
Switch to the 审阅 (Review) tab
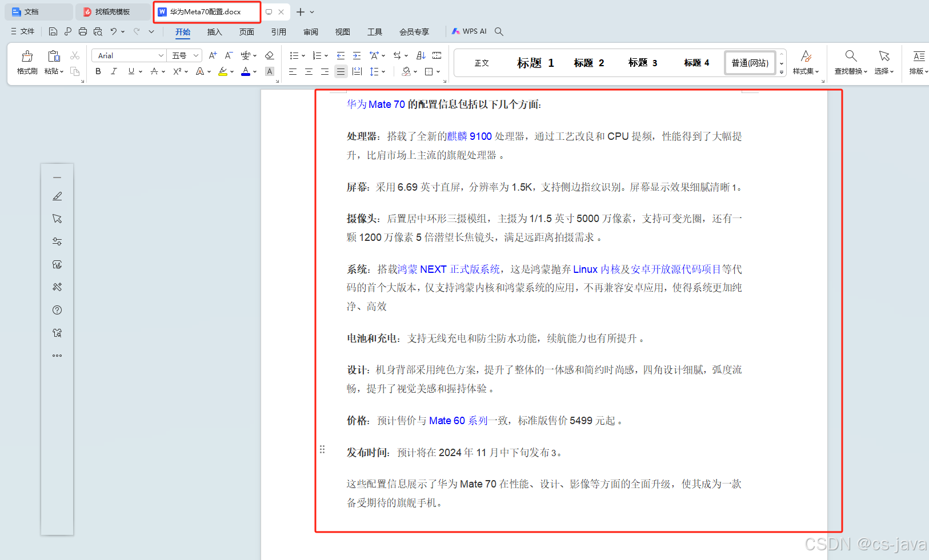(x=311, y=32)
